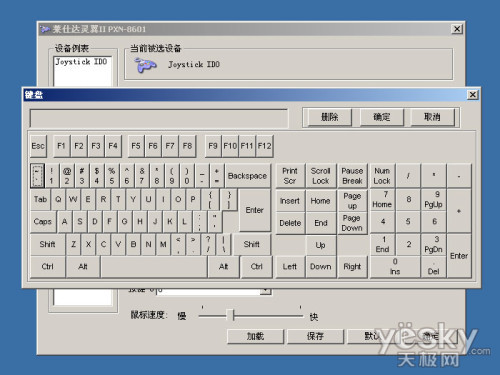The image size is (500, 375).
Task: Click the Backspace key
Action: (x=247, y=176)
